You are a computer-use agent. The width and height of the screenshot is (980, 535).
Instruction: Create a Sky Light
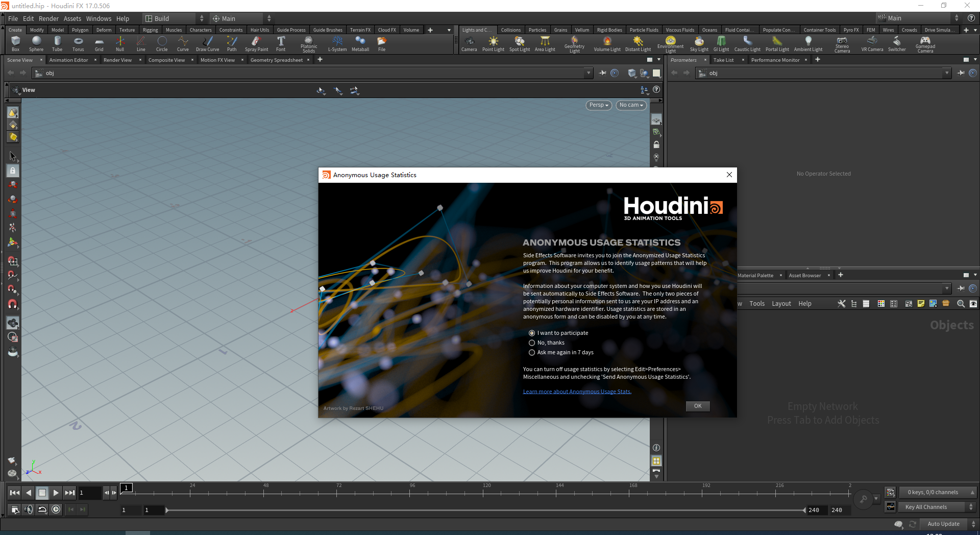(x=699, y=44)
